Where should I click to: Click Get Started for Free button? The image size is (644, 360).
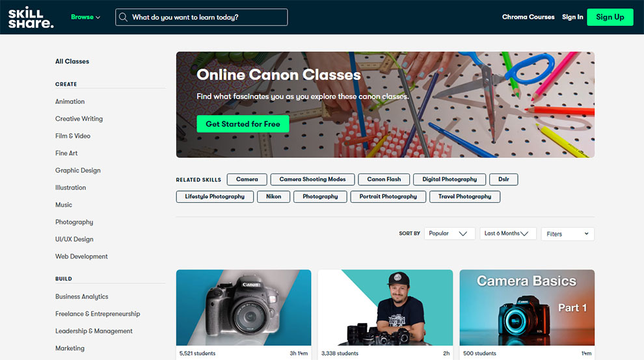pyautogui.click(x=243, y=124)
